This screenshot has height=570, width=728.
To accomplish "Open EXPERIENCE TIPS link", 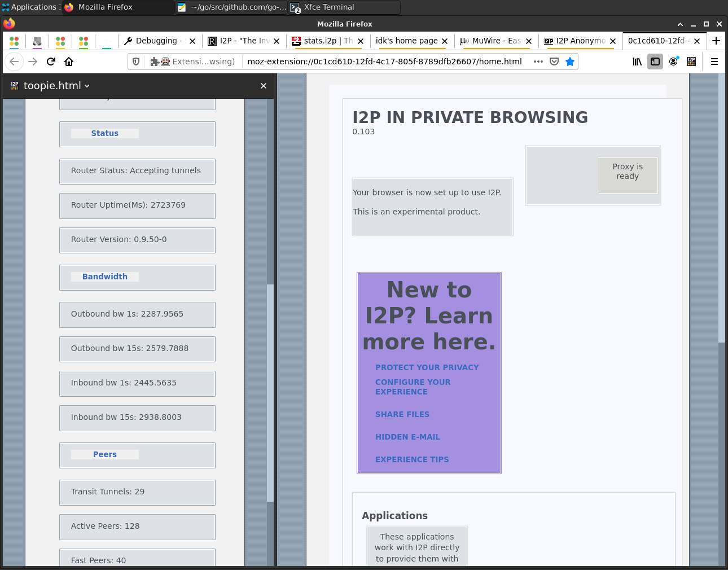I will coord(412,459).
